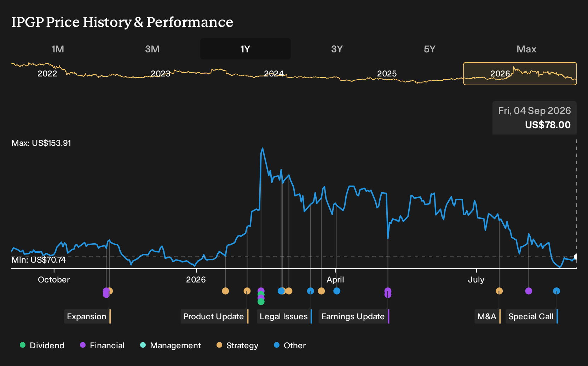
Task: Toggle the Strategy legend filter
Action: 237,345
